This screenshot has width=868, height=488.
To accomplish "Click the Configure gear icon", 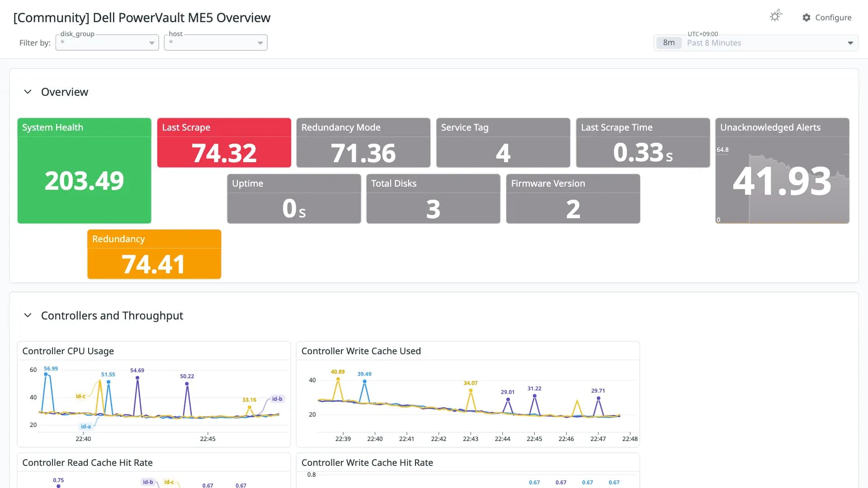I will pyautogui.click(x=807, y=17).
